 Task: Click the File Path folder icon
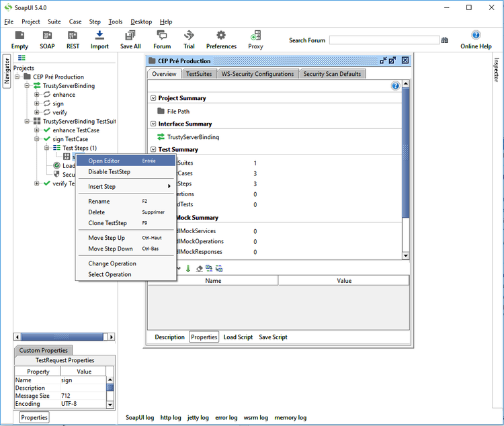161,112
